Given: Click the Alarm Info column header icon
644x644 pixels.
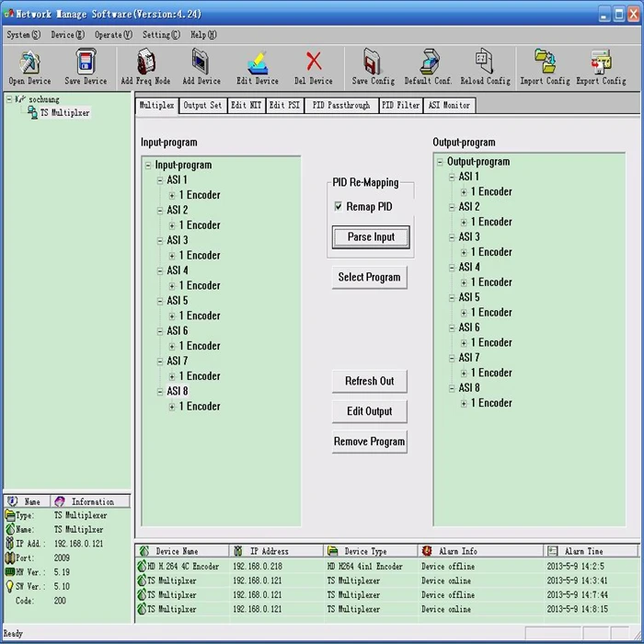Looking at the screenshot, I should tap(427, 551).
